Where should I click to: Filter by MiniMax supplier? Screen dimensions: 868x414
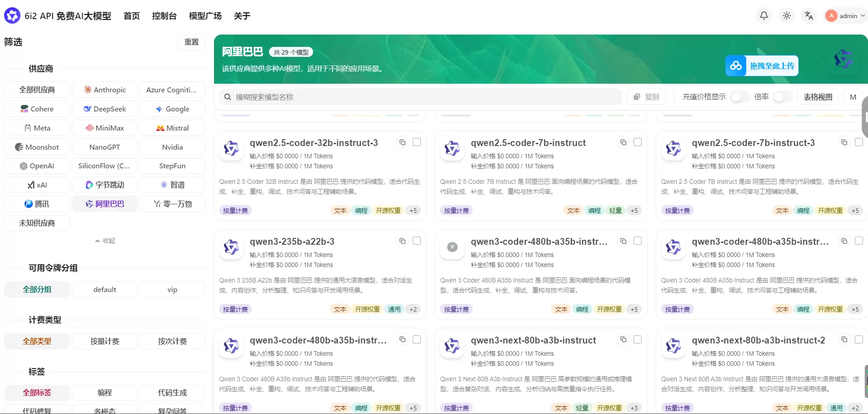click(105, 128)
